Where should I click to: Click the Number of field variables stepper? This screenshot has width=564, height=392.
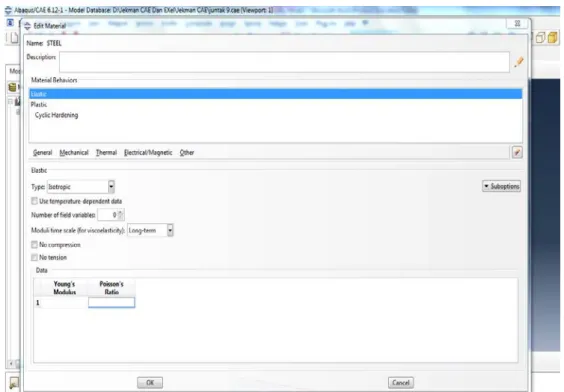(121, 215)
